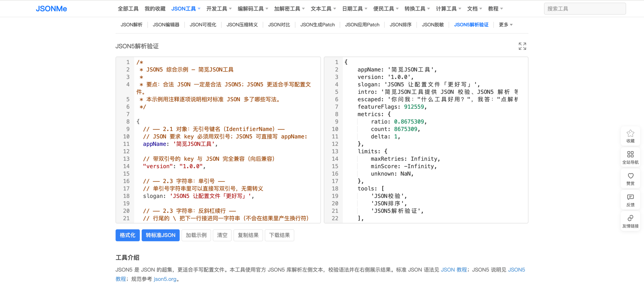Click count: 8675309 in result panel
Screen dimensions: 644x288
395,129
